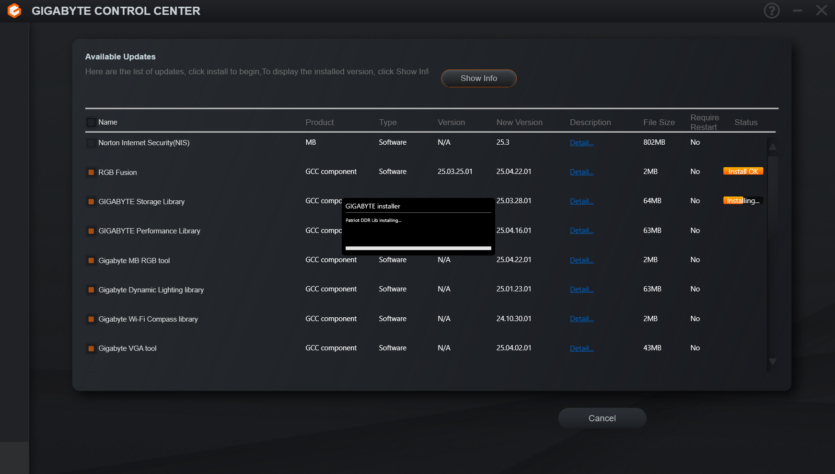Select the Gigabyte Dynamic Lighting library name
The height and width of the screenshot is (474, 835).
point(151,290)
